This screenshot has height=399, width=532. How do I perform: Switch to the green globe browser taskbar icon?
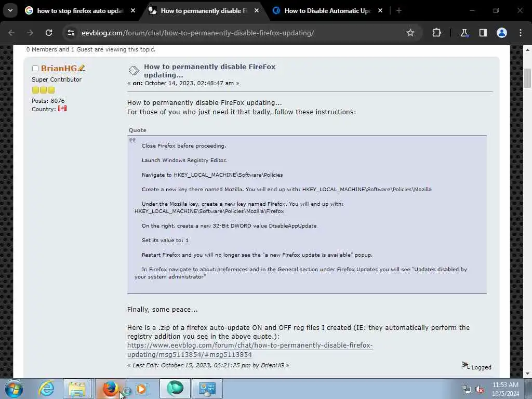click(x=175, y=389)
